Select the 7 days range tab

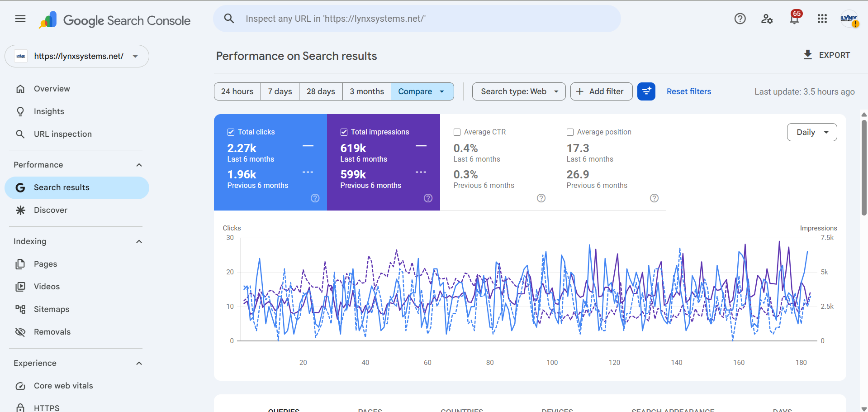[x=280, y=91]
